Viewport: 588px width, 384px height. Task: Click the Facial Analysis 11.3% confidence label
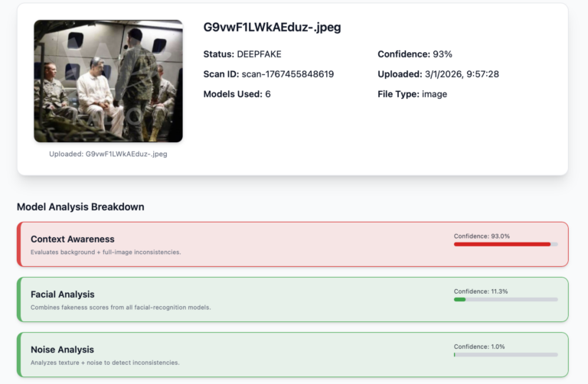tap(481, 291)
